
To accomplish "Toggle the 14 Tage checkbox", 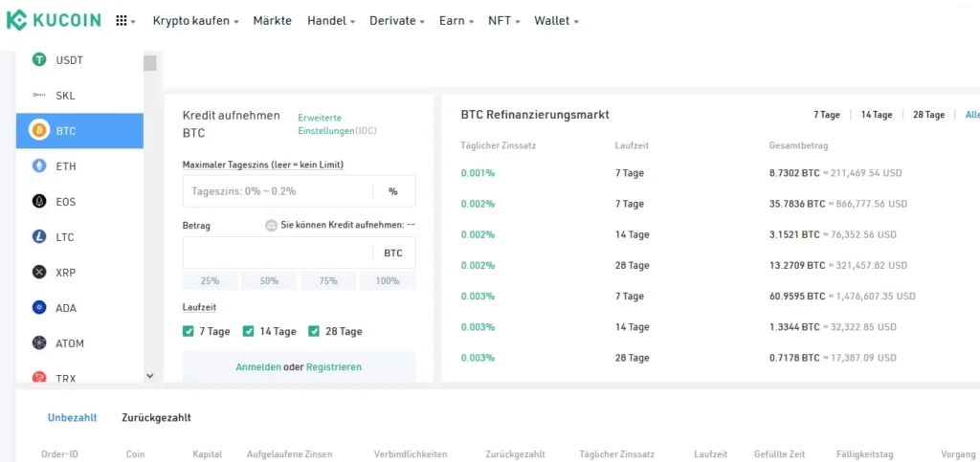I will click(x=249, y=332).
